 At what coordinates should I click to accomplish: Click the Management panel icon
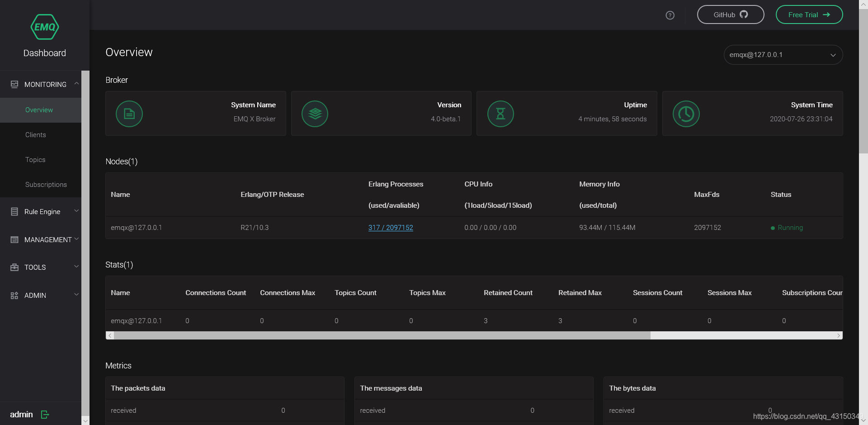[14, 239]
